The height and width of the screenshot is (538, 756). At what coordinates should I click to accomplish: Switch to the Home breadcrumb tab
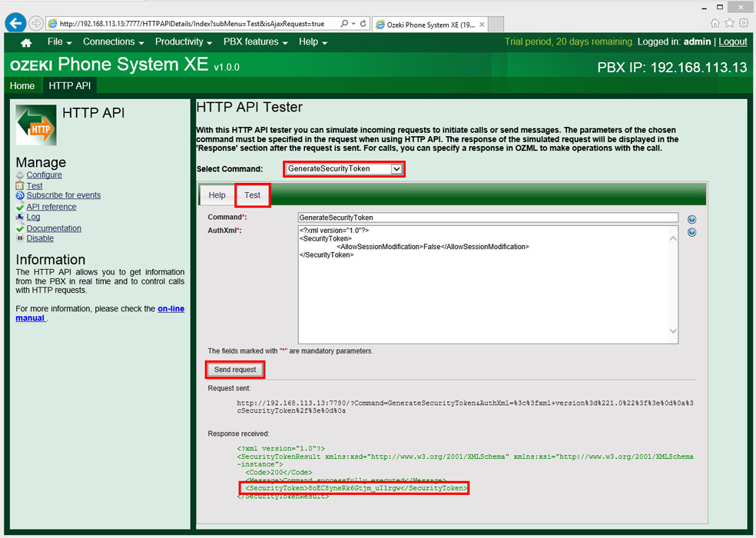coord(22,86)
